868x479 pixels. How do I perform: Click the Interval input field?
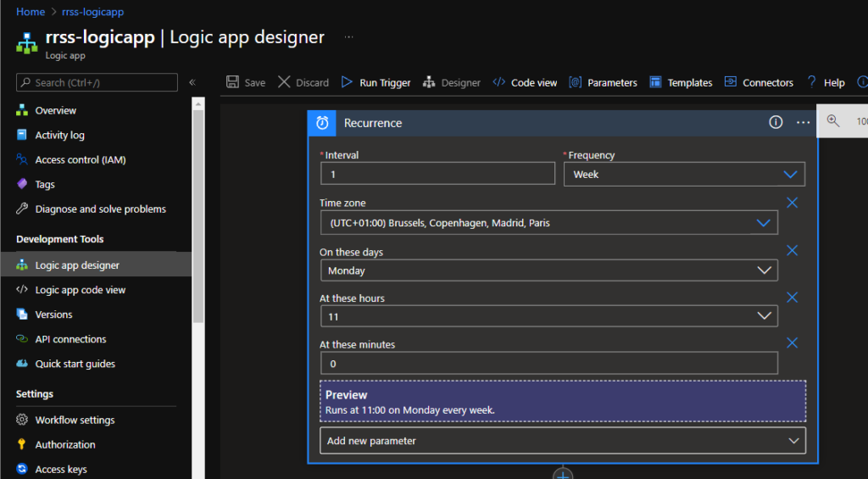(437, 173)
